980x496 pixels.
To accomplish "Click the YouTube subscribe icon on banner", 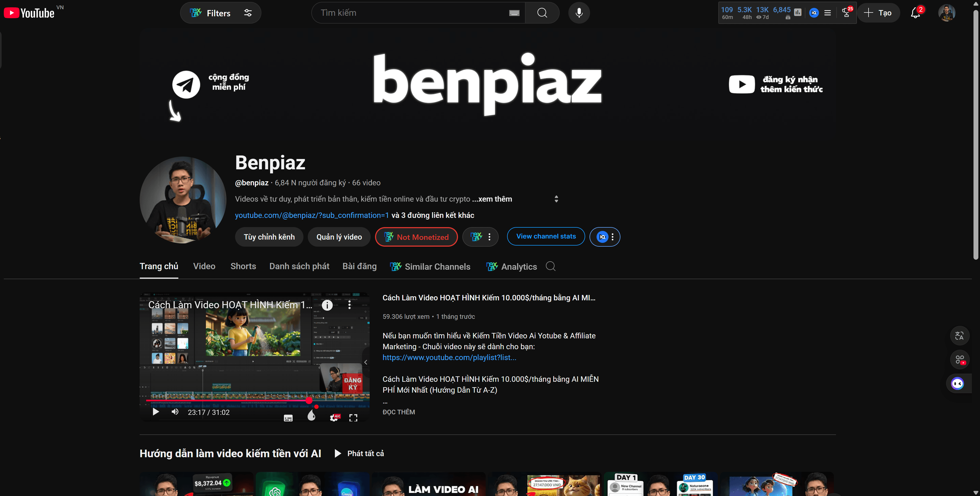I will [x=741, y=84].
